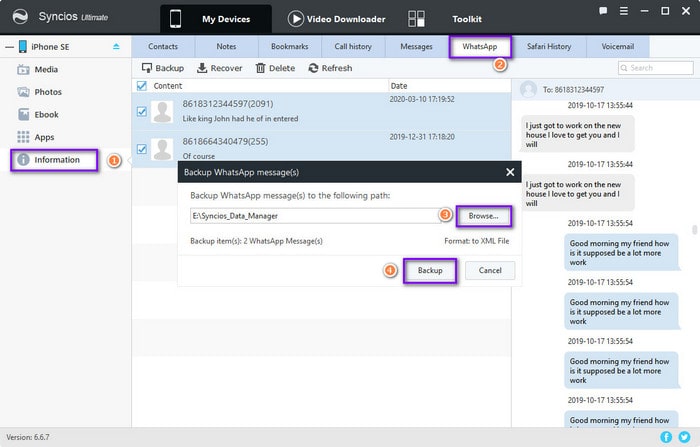Switch to the Safari History tab
The height and width of the screenshot is (447, 700).
pyautogui.click(x=549, y=46)
